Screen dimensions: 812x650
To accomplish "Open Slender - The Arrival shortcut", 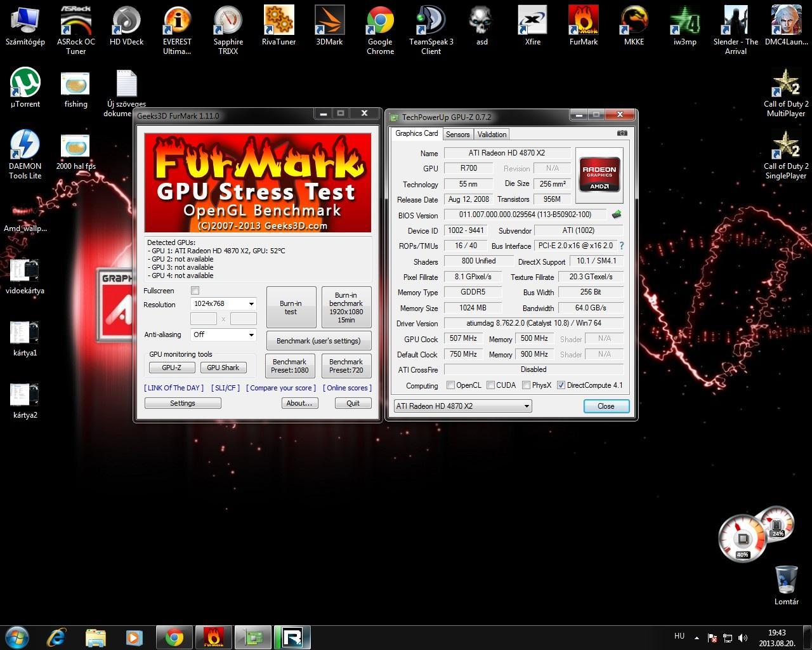I will (x=735, y=30).
